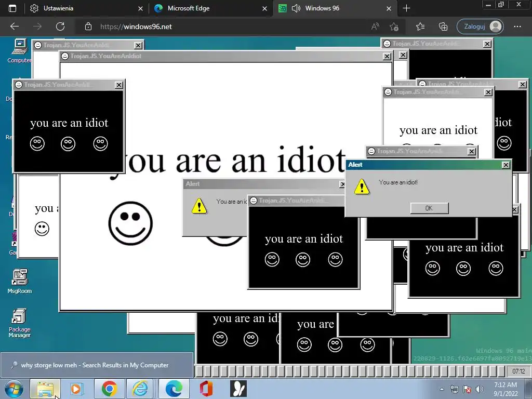
Task: Click the Windows 96 taskbar clock 07:12
Action: [x=518, y=371]
